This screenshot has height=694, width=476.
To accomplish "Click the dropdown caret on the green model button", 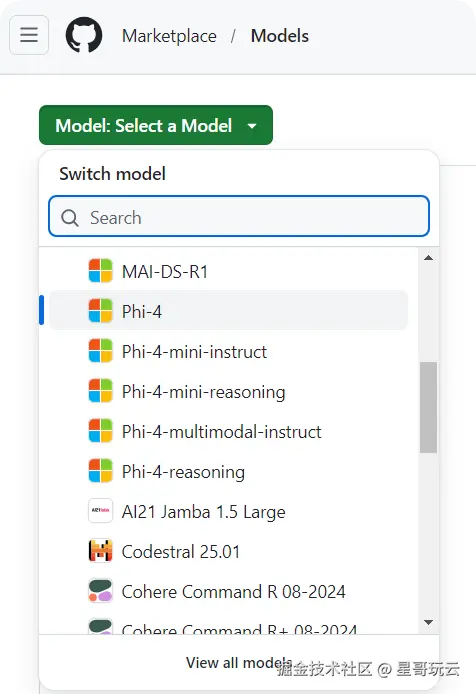I will point(252,126).
